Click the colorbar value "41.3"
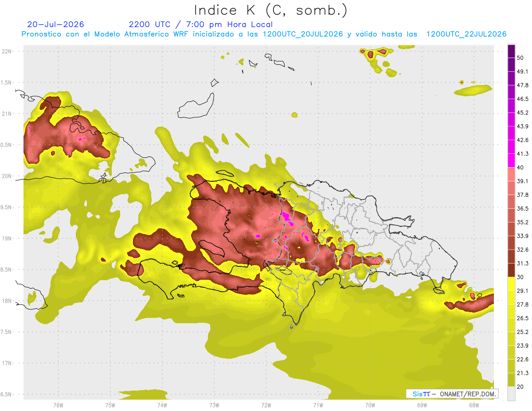This screenshot has width=532, height=411. pos(523,154)
